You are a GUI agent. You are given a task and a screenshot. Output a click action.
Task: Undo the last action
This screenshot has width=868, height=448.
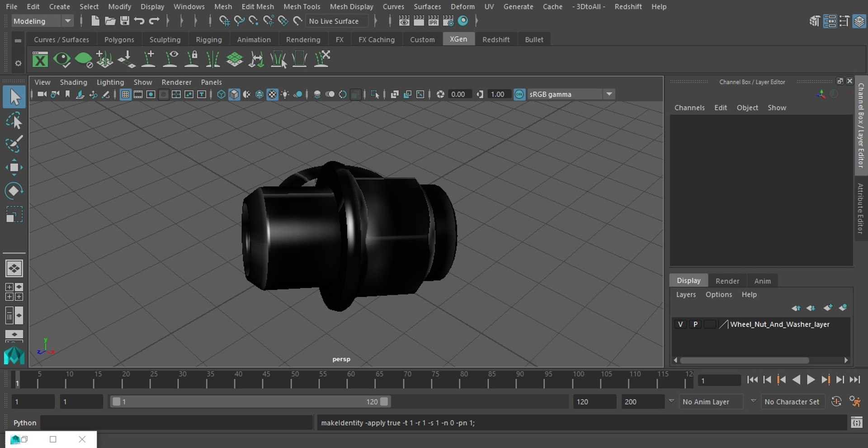tap(139, 21)
